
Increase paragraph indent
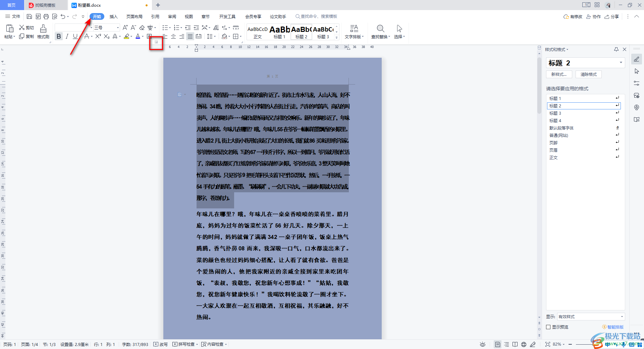click(x=196, y=28)
